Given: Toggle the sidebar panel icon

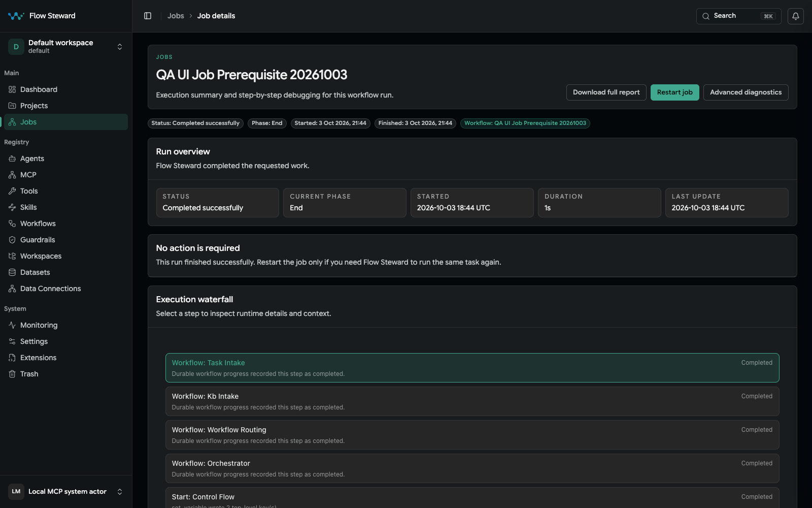Looking at the screenshot, I should coord(148,16).
